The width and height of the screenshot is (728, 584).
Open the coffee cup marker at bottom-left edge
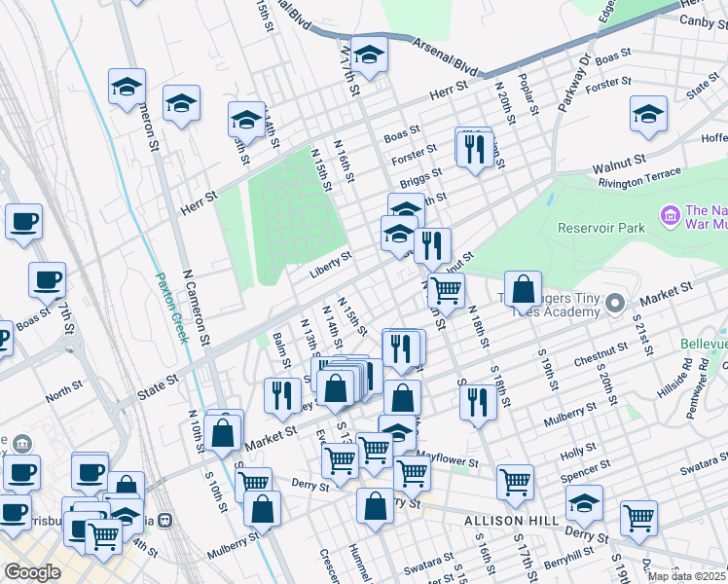[15, 515]
